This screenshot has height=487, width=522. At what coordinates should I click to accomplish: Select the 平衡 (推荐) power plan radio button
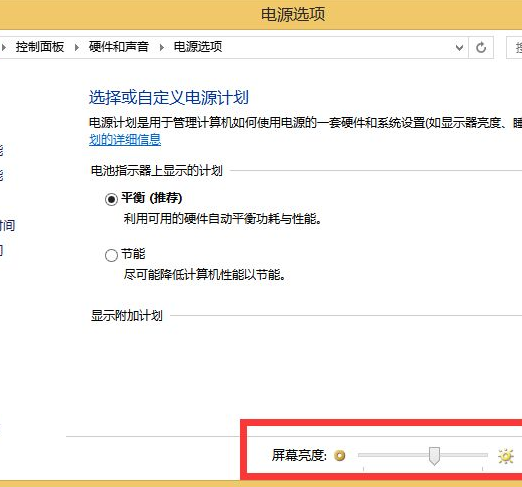pos(111,199)
